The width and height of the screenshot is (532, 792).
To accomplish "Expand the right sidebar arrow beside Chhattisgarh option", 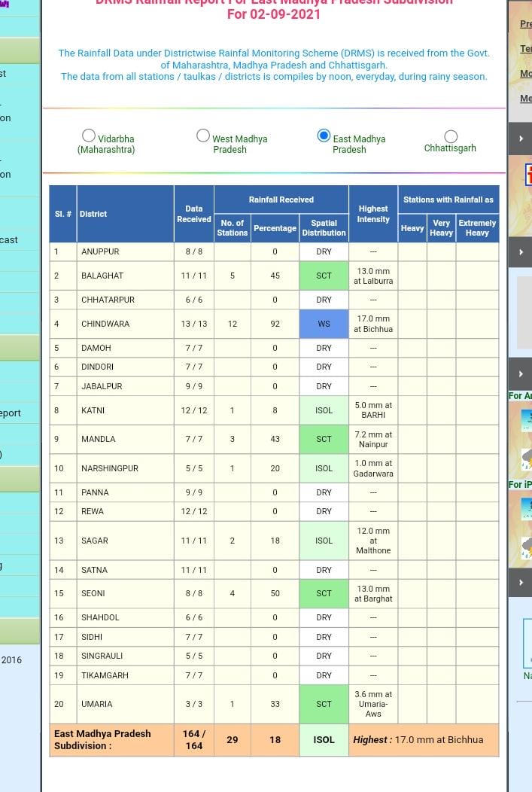I will tap(521, 139).
